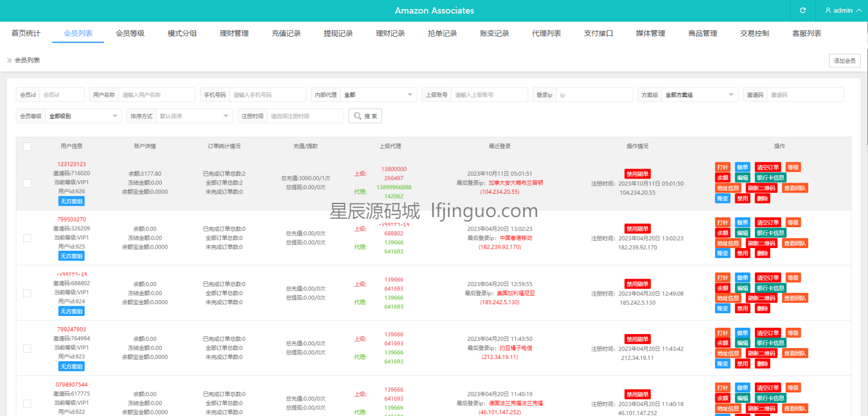Click 等级 for user 123123123
The height and width of the screenshot is (416, 868).
click(x=793, y=167)
